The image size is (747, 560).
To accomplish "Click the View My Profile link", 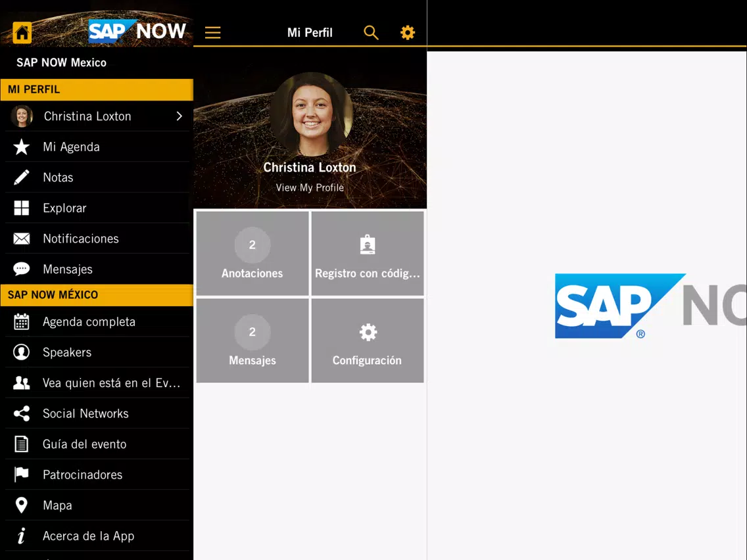I will 310,187.
